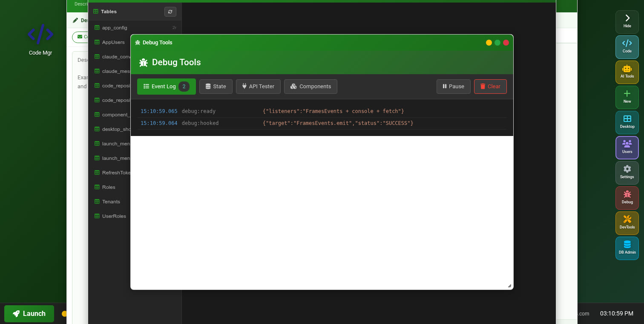Open the DevTools wrench icon
This screenshot has height=324, width=644.
pyautogui.click(x=627, y=223)
